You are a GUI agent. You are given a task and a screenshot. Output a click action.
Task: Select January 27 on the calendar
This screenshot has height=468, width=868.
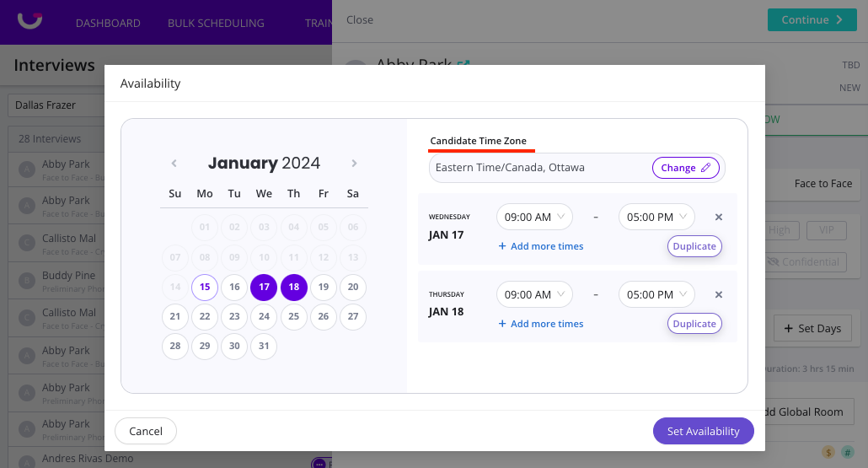[x=353, y=316]
